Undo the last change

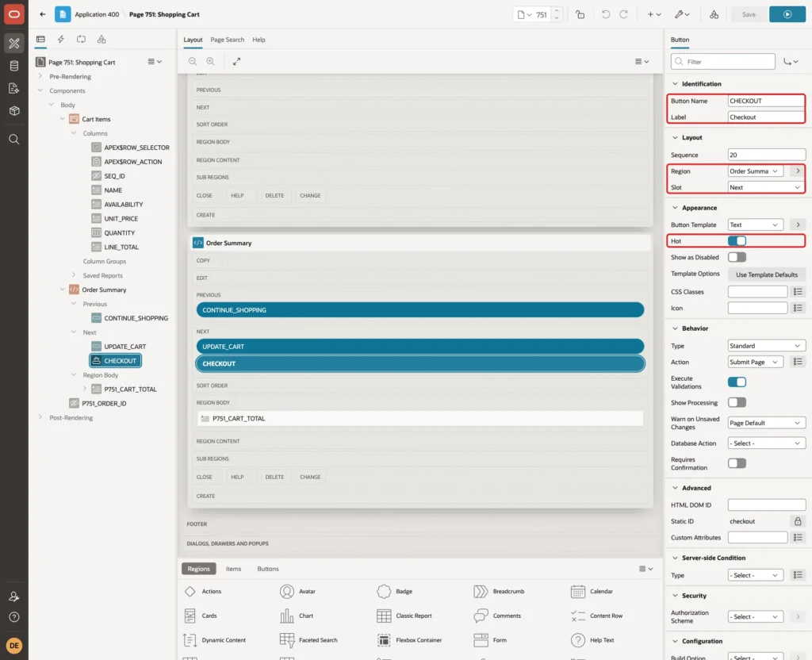pos(605,14)
